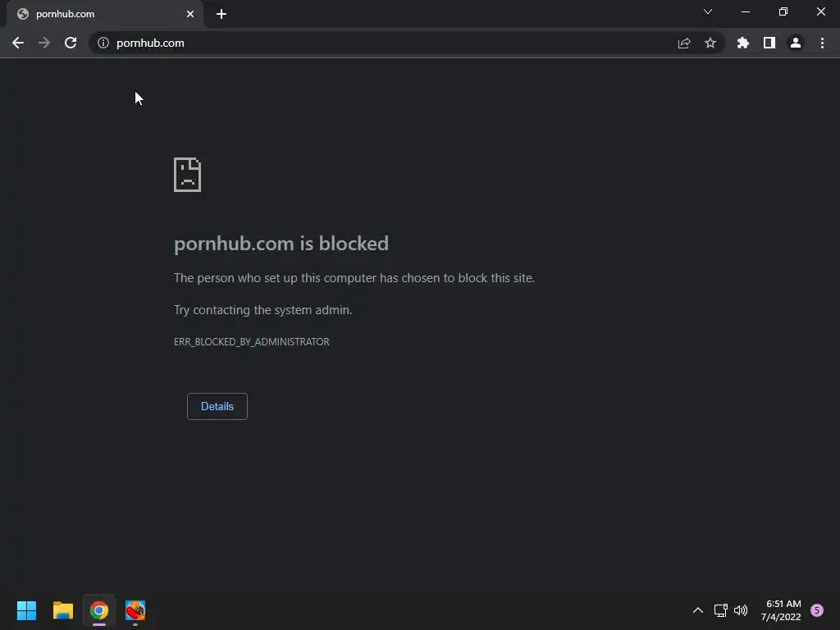The height and width of the screenshot is (630, 840).
Task: Open the volume speaker tray icon
Action: pyautogui.click(x=741, y=610)
